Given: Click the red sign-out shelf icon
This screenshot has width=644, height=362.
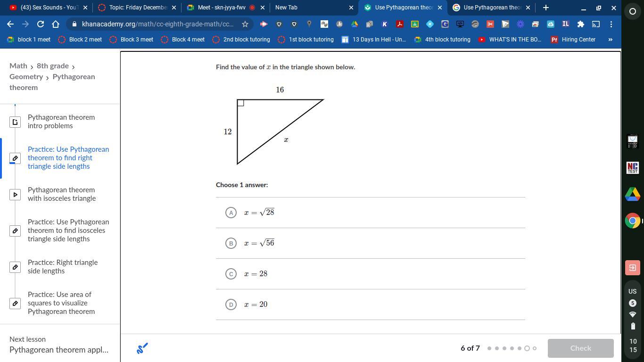Looking at the screenshot, I should 633,267.
